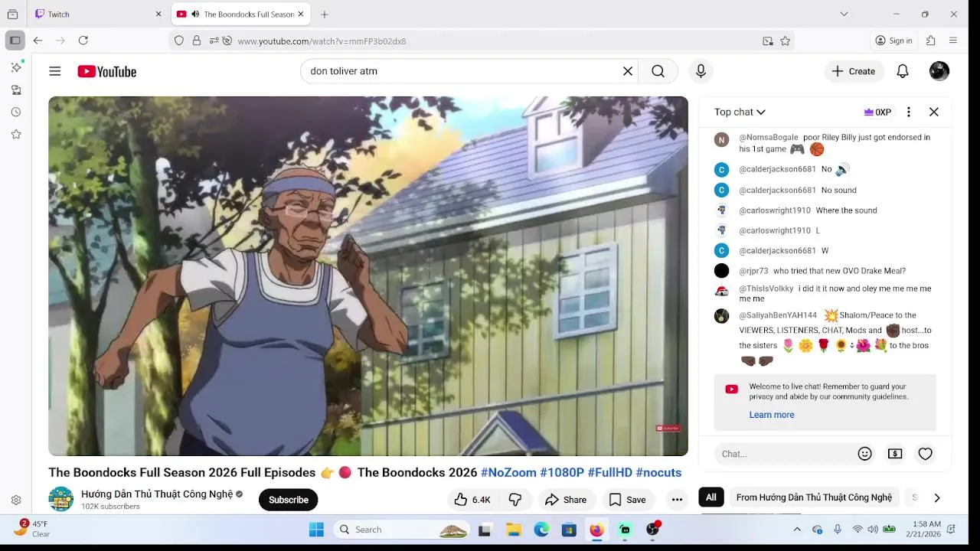Click the video player frame
This screenshot has height=551, width=980.
coord(368,276)
